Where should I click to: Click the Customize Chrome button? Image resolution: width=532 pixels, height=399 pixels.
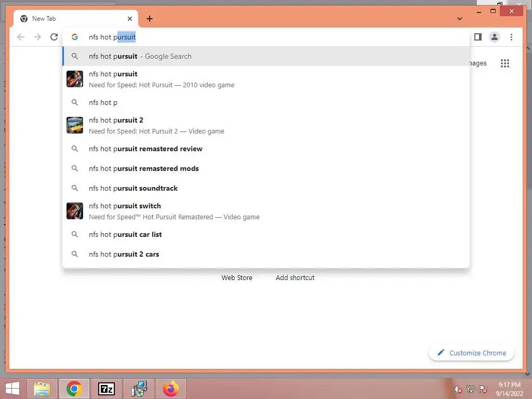coord(471,353)
